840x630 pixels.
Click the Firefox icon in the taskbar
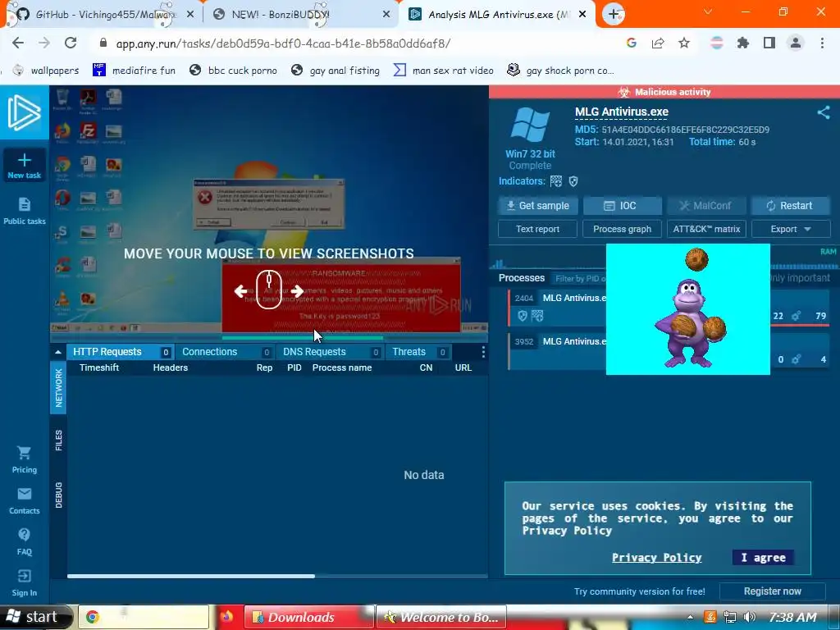coord(226,617)
